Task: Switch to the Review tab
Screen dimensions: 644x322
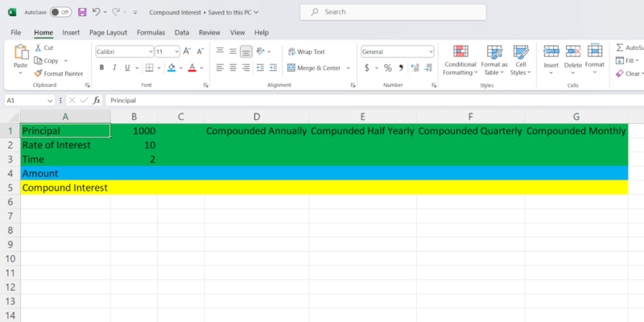Action: (x=209, y=32)
